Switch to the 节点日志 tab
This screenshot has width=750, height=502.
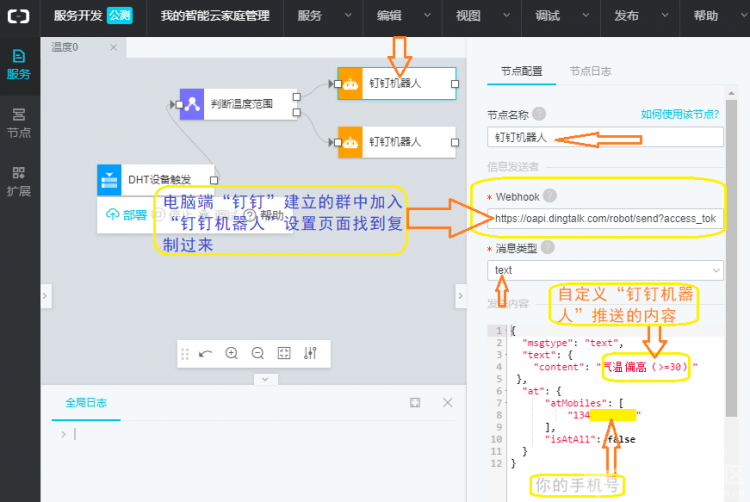tap(590, 71)
